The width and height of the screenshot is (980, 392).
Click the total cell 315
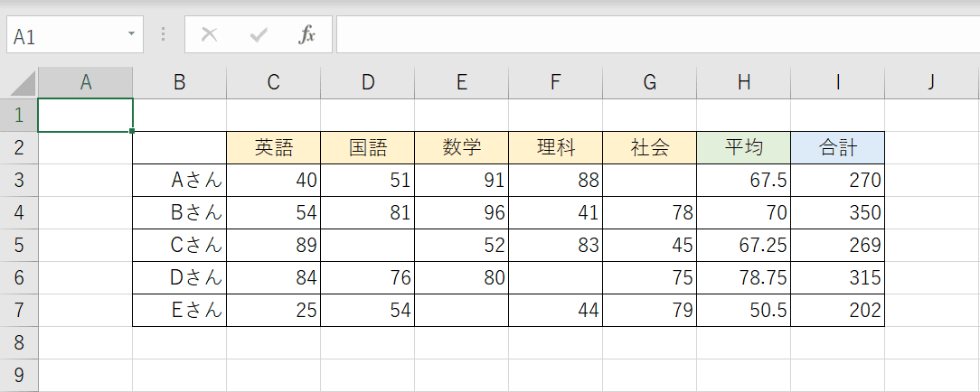tap(837, 278)
